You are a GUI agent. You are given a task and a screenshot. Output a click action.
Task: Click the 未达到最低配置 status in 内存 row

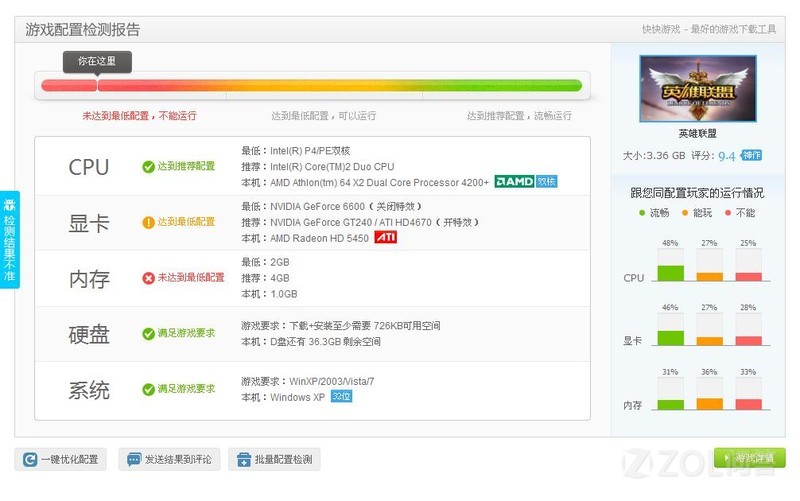click(191, 278)
